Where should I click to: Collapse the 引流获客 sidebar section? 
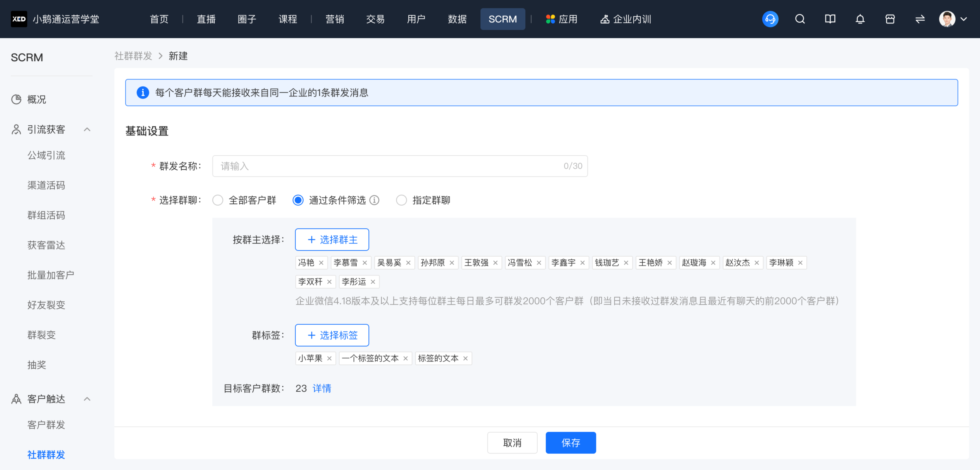pos(87,130)
